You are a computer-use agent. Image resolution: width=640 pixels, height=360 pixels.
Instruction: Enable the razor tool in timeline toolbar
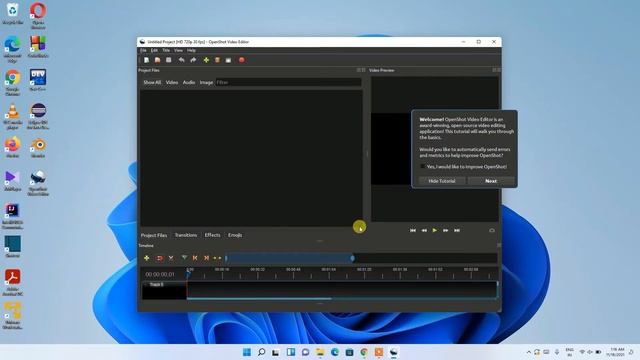click(x=171, y=258)
